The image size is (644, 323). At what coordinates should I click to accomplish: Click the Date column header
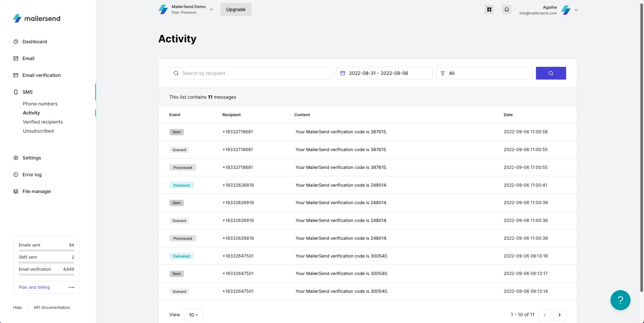pos(508,115)
